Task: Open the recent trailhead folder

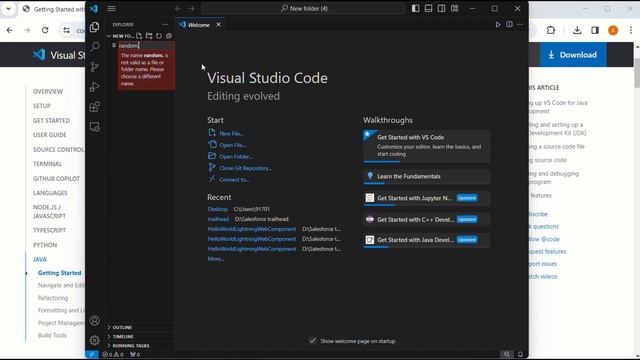Action: pos(218,219)
